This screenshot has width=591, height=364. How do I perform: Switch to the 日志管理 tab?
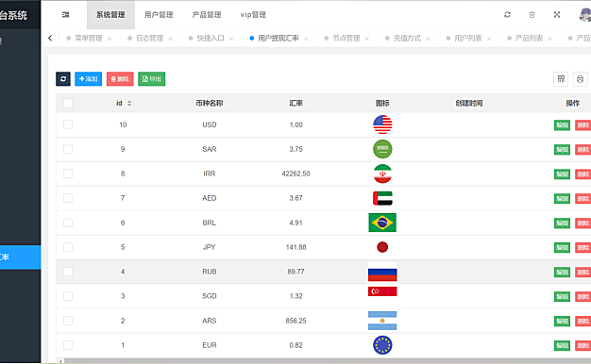click(149, 39)
